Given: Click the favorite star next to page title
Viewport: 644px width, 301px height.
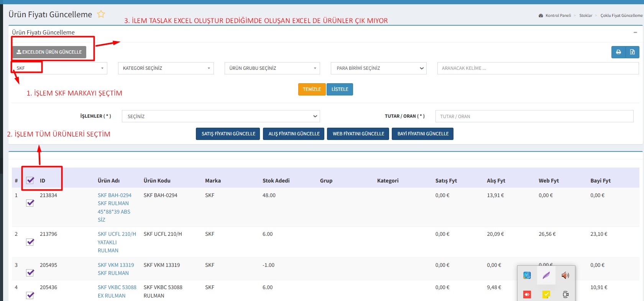Looking at the screenshot, I should coord(101,14).
